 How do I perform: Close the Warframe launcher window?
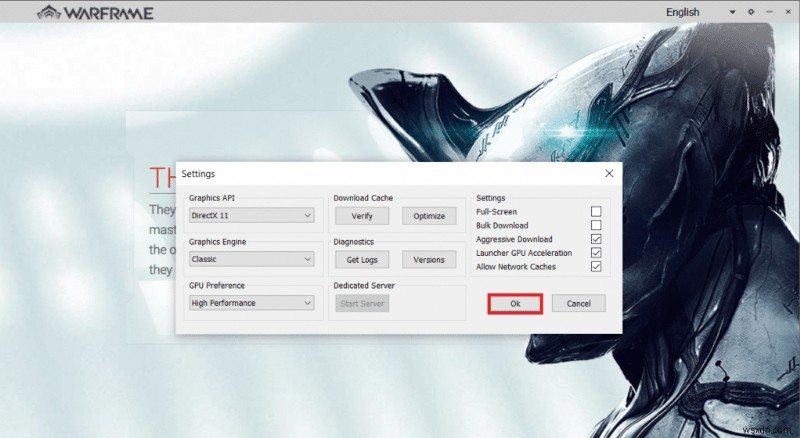[x=788, y=12]
